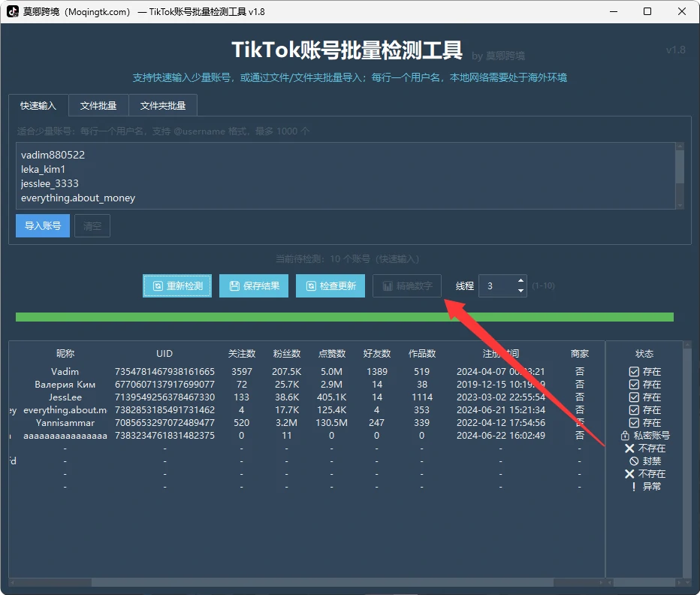700x595 pixels.
Task: Click the update icon on 检查更新
Action: (311, 286)
